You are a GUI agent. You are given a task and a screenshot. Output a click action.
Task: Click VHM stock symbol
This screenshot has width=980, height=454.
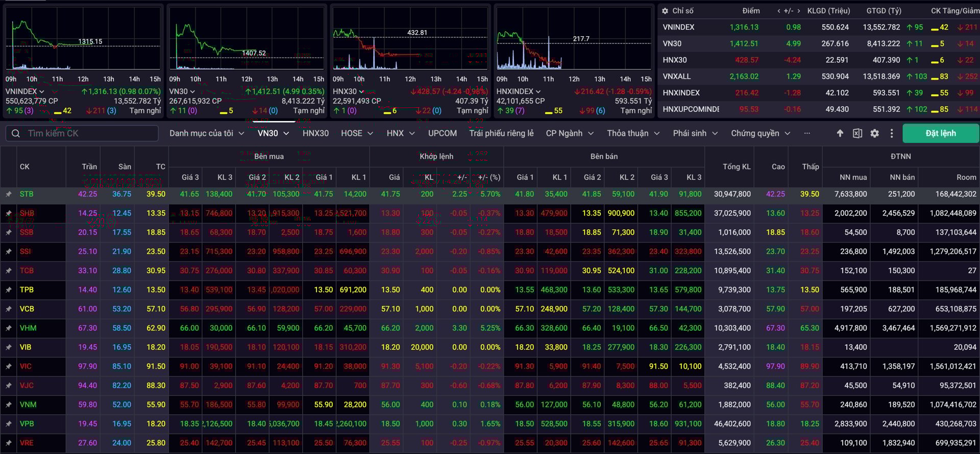point(28,328)
